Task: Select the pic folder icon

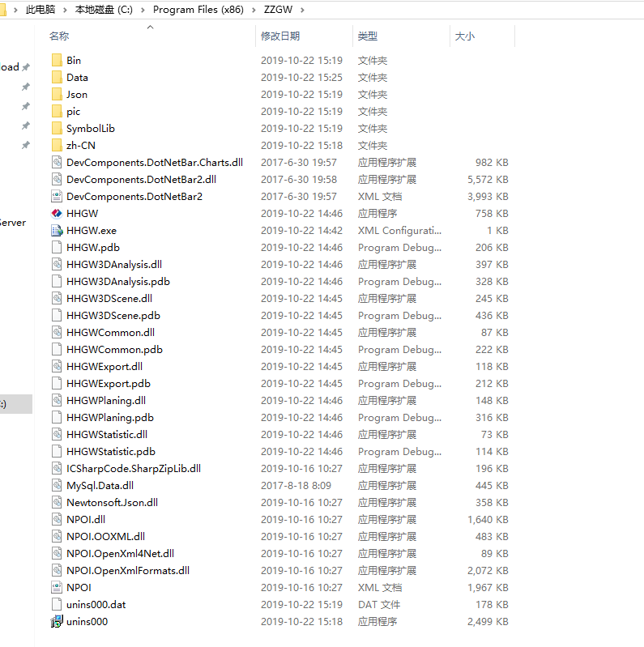Action: point(57,112)
